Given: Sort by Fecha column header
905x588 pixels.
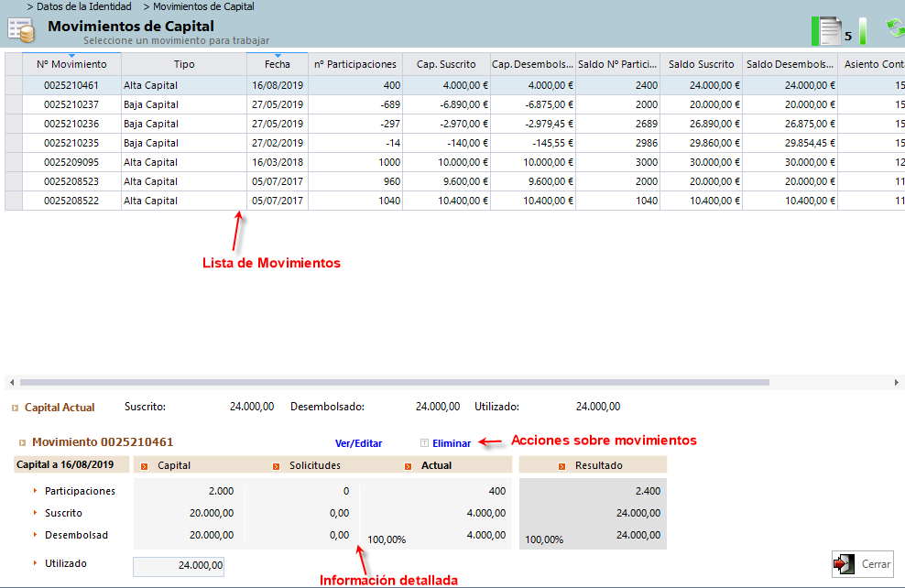Looking at the screenshot, I should tap(278, 64).
